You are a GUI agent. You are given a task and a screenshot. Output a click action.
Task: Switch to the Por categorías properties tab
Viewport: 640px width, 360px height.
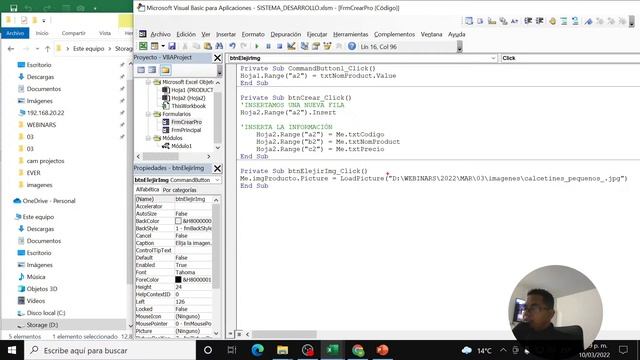[180, 190]
